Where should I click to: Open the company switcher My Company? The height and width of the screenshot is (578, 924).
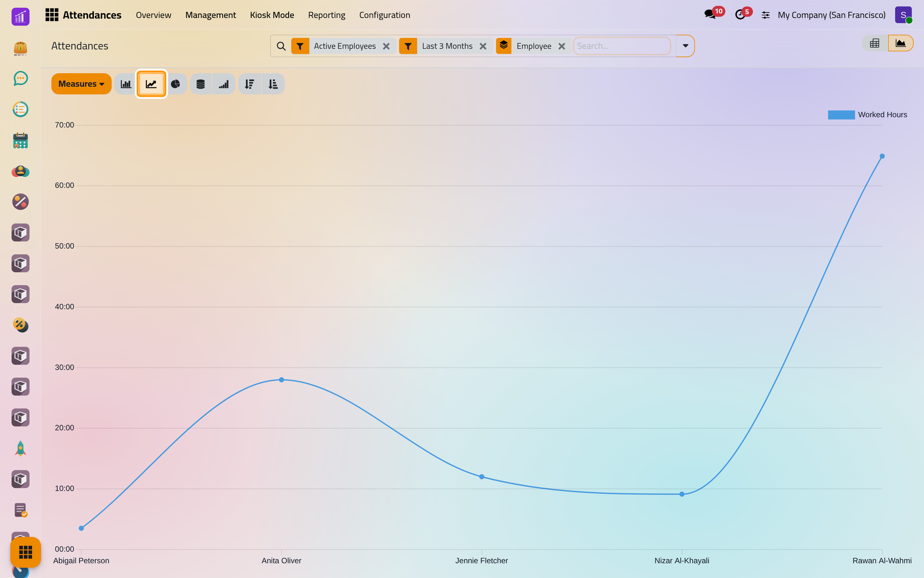(832, 15)
